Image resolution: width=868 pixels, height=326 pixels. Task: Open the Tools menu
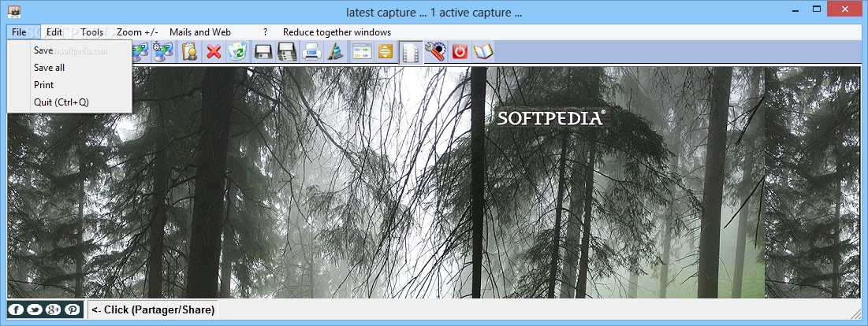tap(92, 32)
